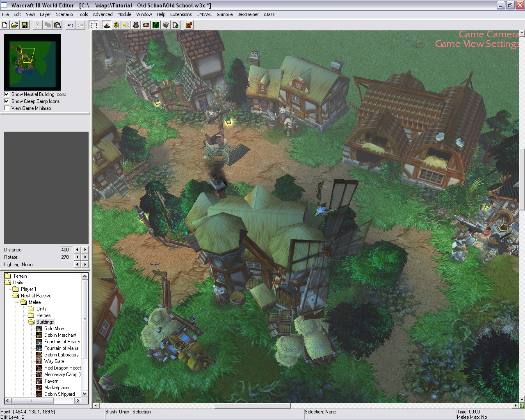Image resolution: width=525 pixels, height=420 pixels.
Task: Toggle Show Creep Camp Icons checkbox
Action: [7, 101]
